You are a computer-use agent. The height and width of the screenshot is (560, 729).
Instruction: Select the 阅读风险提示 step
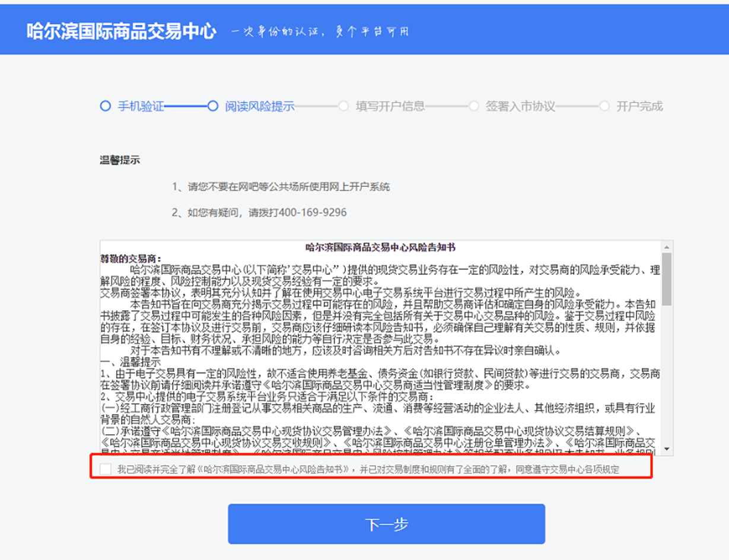[x=260, y=106]
